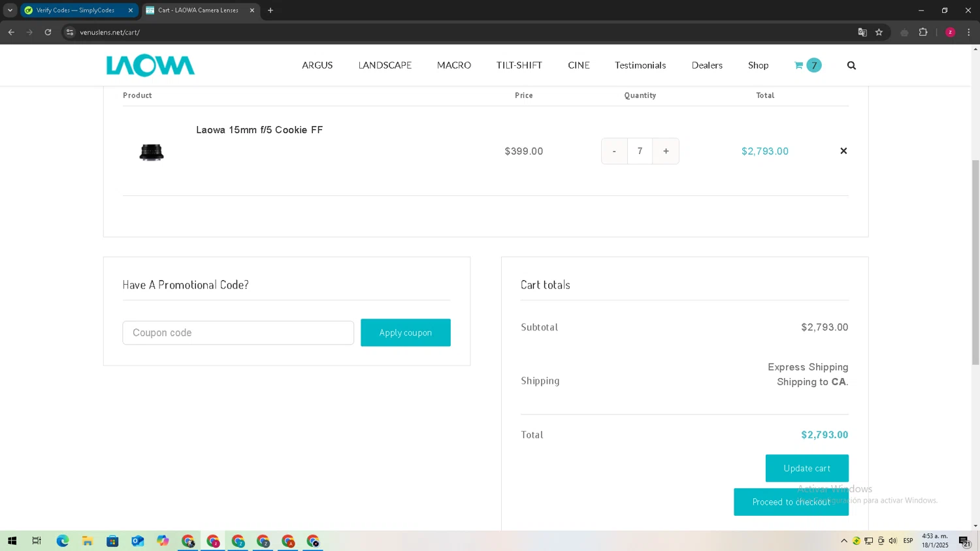Open the Laowa 15mm f/5 Cookie FF product link

point(259,130)
